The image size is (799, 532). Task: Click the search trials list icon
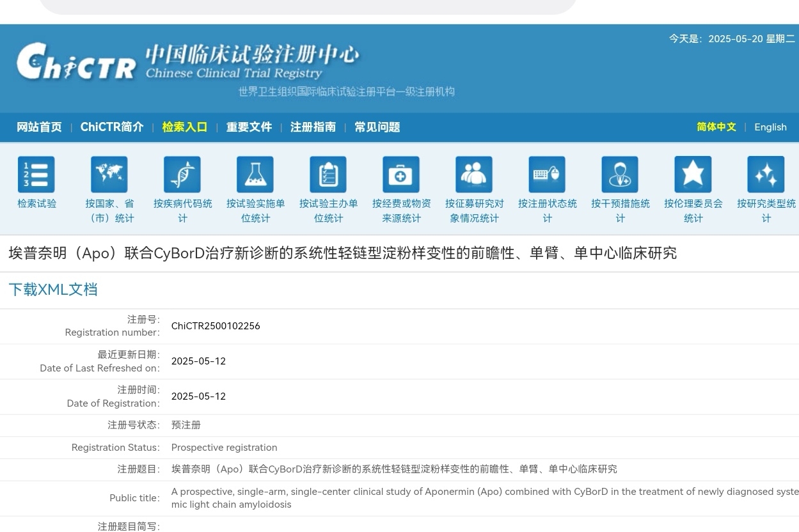36,174
